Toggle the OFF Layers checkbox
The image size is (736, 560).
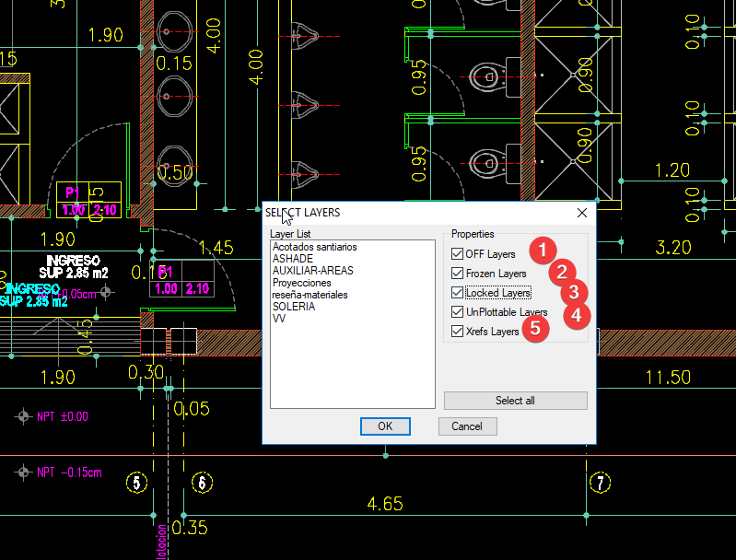click(x=457, y=254)
